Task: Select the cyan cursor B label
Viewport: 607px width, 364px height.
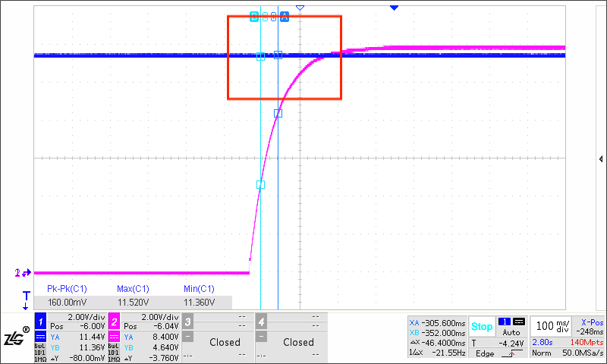Action: [254, 17]
